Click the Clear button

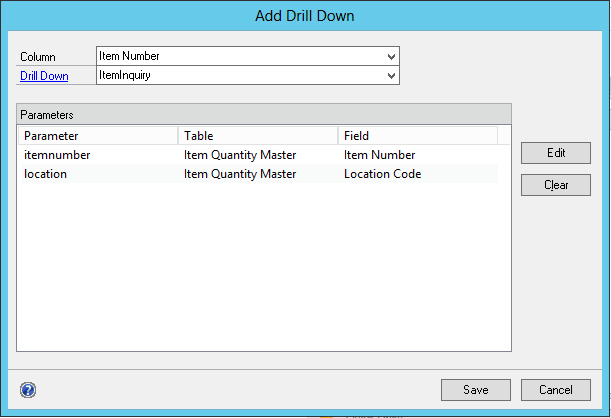(x=556, y=185)
